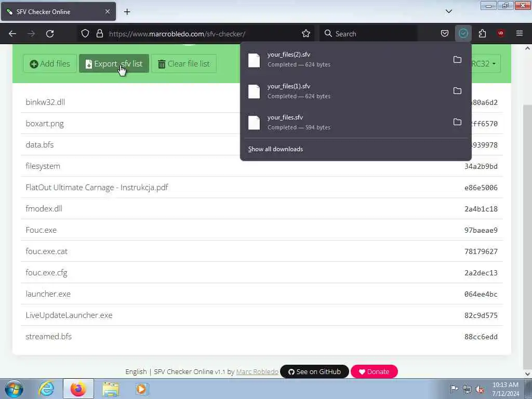Select FlatOut Ultimate Carnage - Instrukcja.pdf
The image size is (532, 399).
coord(262,187)
